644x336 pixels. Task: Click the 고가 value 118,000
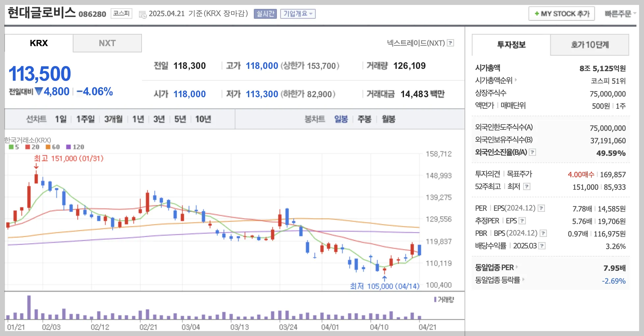click(262, 66)
